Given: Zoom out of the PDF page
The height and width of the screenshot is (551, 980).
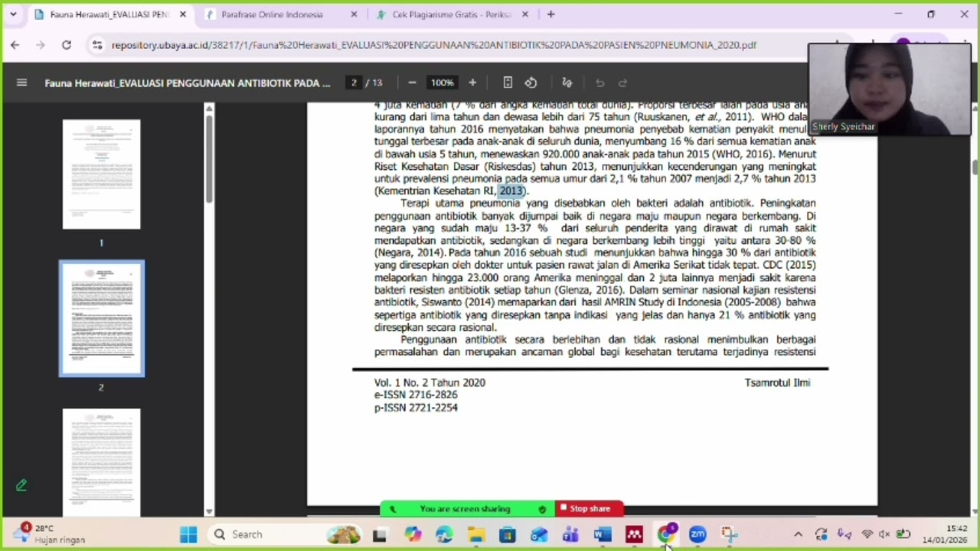Looking at the screenshot, I should (x=412, y=83).
